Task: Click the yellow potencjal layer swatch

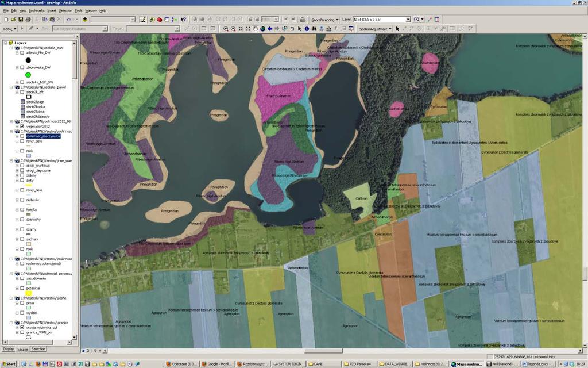Action: point(29,293)
